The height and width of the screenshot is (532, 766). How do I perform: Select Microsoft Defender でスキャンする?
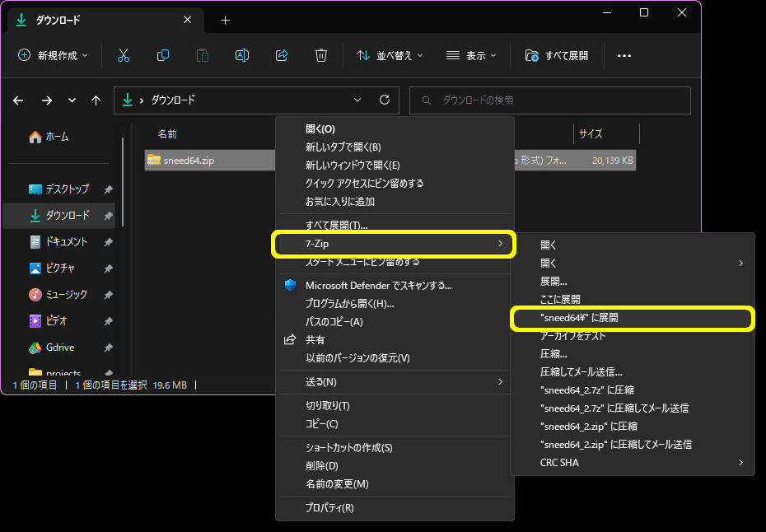pyautogui.click(x=378, y=285)
